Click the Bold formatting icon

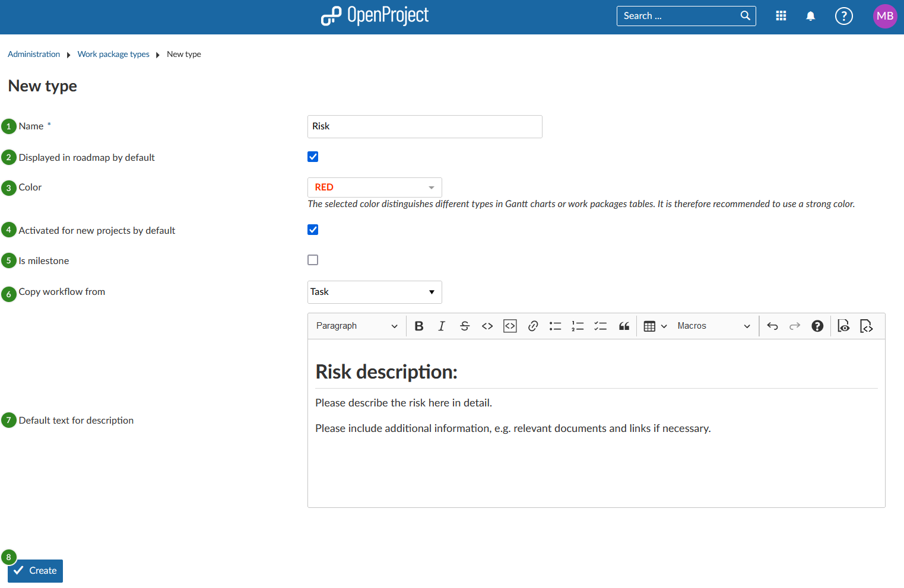coord(419,326)
